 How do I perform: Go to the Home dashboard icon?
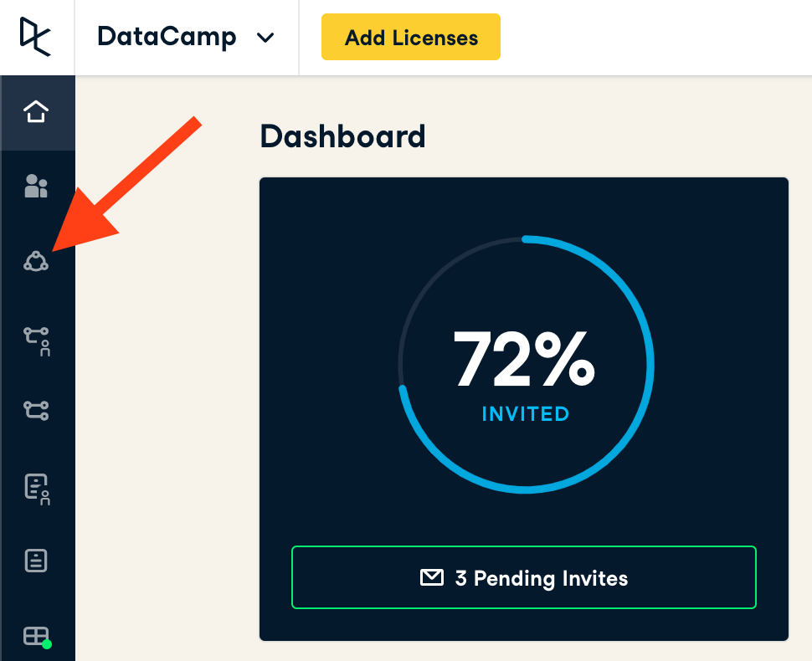click(x=36, y=111)
